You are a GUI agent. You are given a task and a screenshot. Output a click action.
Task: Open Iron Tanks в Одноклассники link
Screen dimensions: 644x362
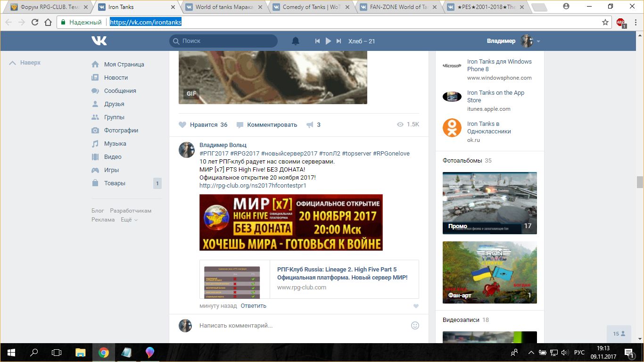[489, 128]
